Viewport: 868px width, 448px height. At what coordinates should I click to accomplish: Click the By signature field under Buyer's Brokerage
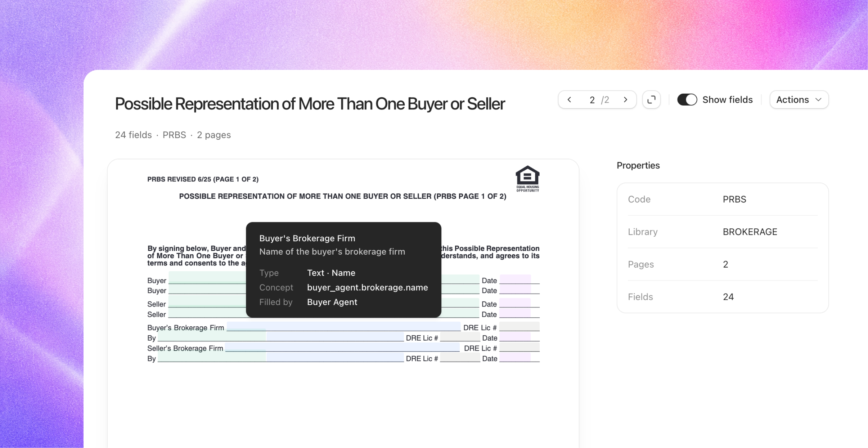(x=212, y=335)
